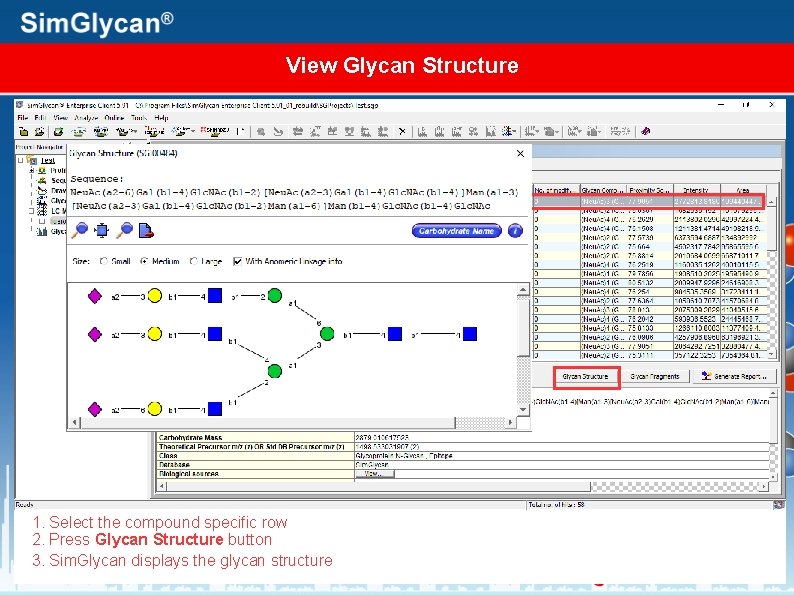The width and height of the screenshot is (794, 595).
Task: Click the Class row label in details table
Action: [168, 456]
